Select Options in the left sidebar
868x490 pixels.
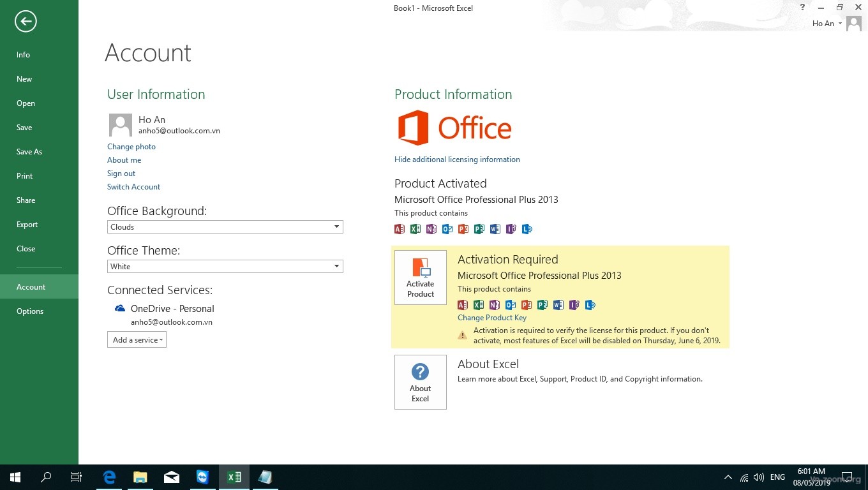point(30,311)
